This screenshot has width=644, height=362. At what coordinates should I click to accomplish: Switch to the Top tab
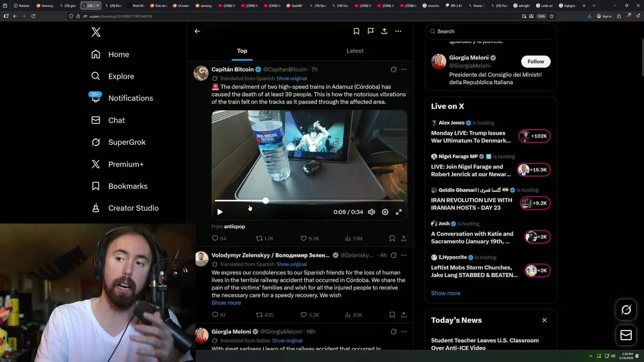point(242,51)
